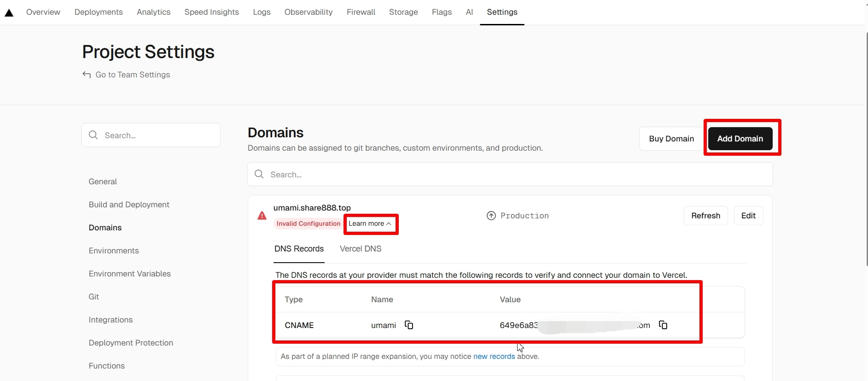Select the DNS Records tab
Viewport: 868px width, 381px height.
(299, 249)
